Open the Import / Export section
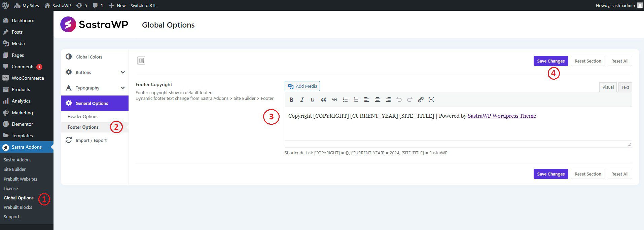Screen dimensions: 644x230 click(x=95, y=140)
